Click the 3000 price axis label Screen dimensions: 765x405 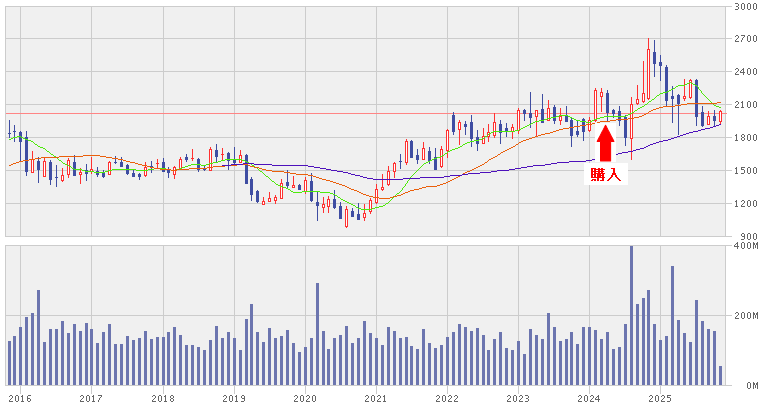(744, 6)
